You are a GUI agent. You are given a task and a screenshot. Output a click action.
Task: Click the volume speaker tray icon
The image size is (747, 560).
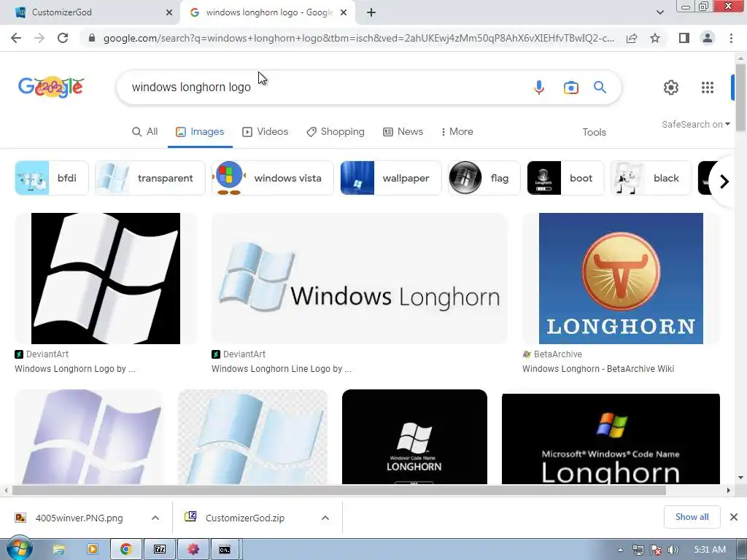click(x=673, y=550)
